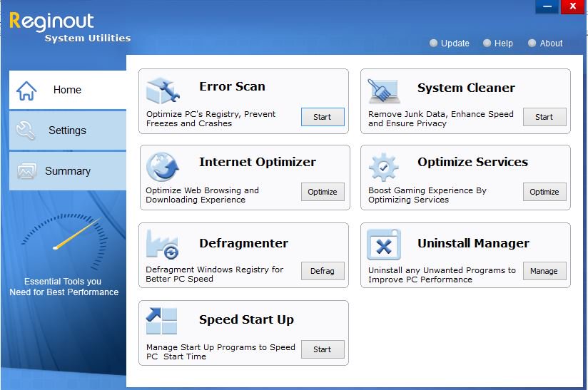Click the Speed Start Up heading
Screen dimensions: 588x390
click(x=246, y=319)
